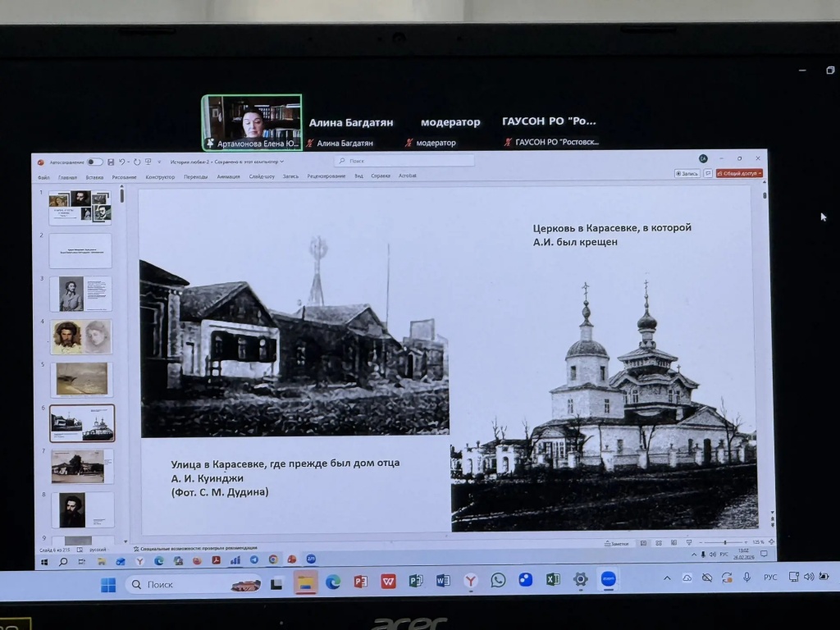840x630 pixels.
Task: Click the Запись button in the ribbon
Action: point(687,173)
